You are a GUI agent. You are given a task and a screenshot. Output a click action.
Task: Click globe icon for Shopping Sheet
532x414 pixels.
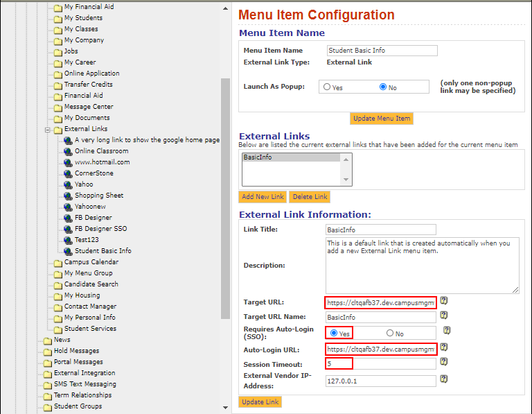(68, 196)
